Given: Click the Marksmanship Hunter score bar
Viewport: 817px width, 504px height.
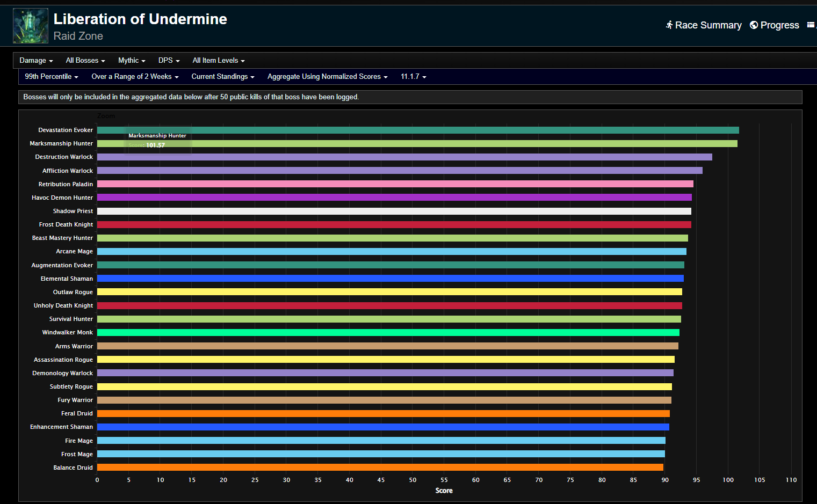Looking at the screenshot, I should tap(417, 143).
